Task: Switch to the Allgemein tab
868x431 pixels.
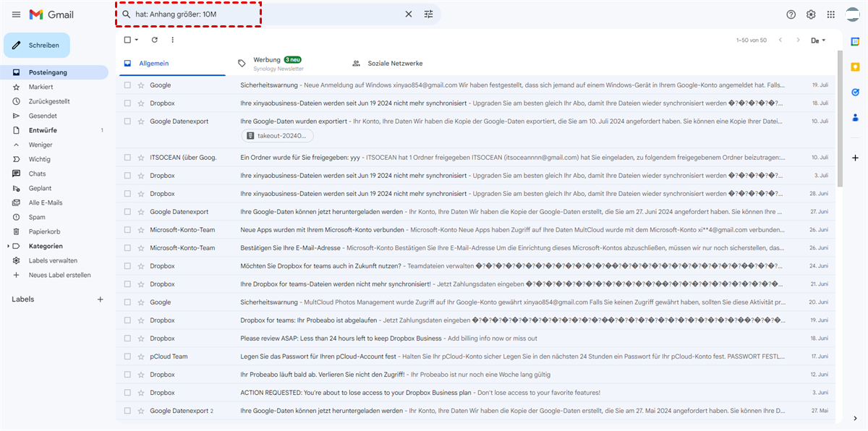Action: click(171, 64)
